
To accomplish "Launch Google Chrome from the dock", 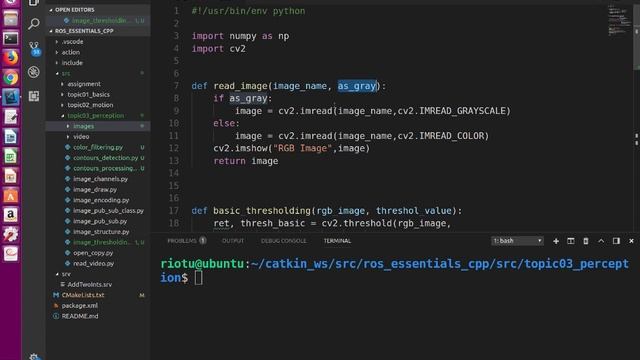I will click(11, 78).
